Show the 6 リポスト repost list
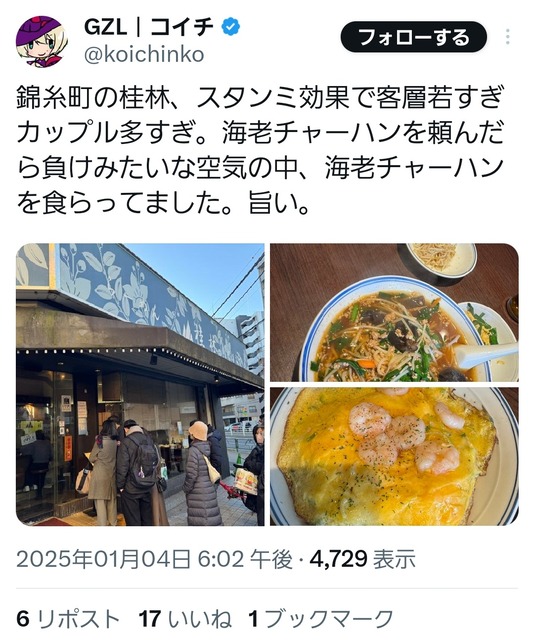The image size is (534, 640). pos(67,618)
